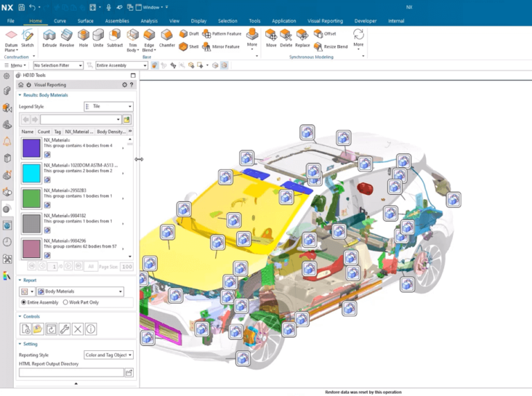Screen dimensions: 532x396
Task: Click the Undo icon in title bar
Action: (x=33, y=7)
